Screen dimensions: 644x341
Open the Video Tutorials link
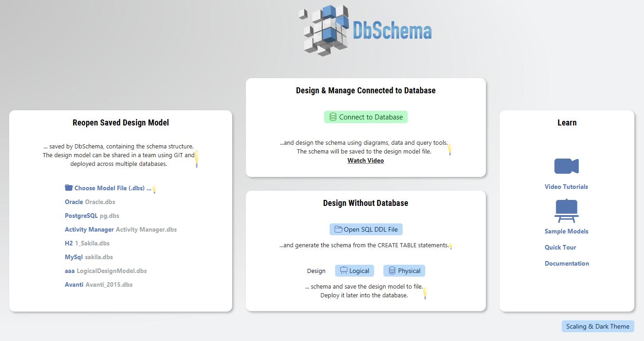click(x=566, y=187)
